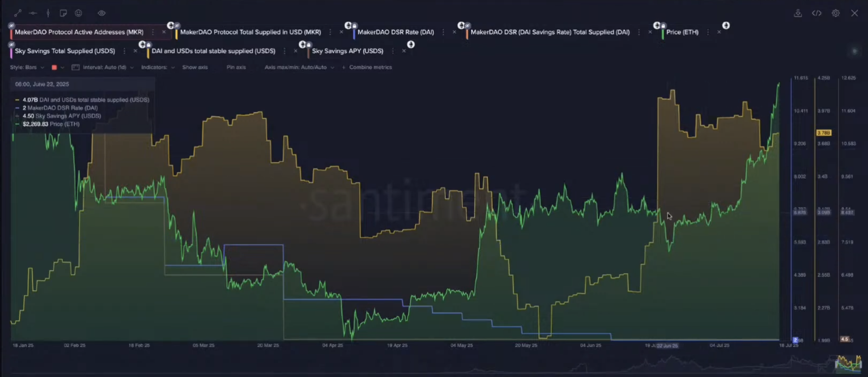
Task: Remove Sky Savings Total Supplied (USDS) metric
Action: click(x=135, y=51)
